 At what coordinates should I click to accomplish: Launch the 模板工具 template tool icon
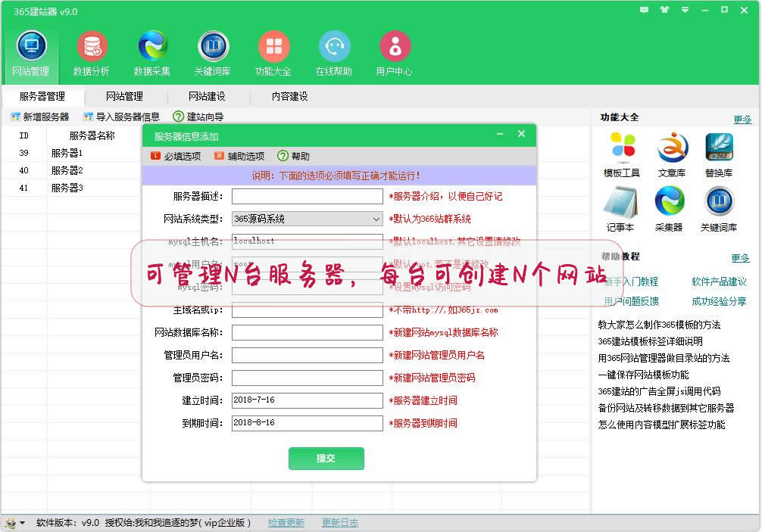point(622,154)
